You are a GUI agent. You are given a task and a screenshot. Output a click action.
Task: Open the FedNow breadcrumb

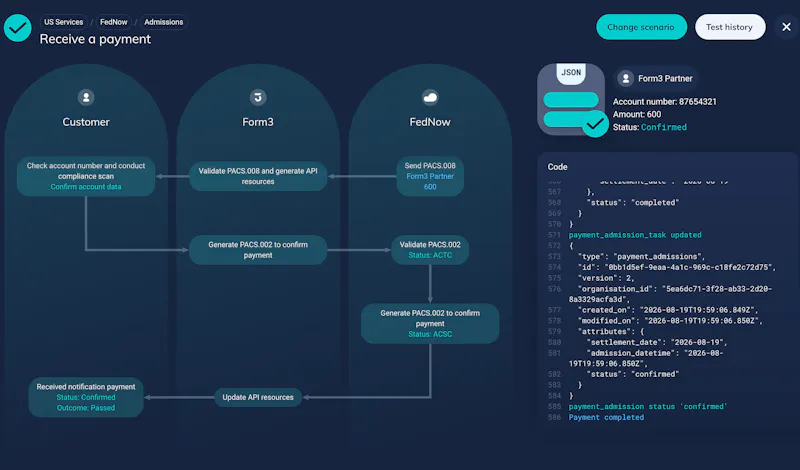click(x=113, y=22)
